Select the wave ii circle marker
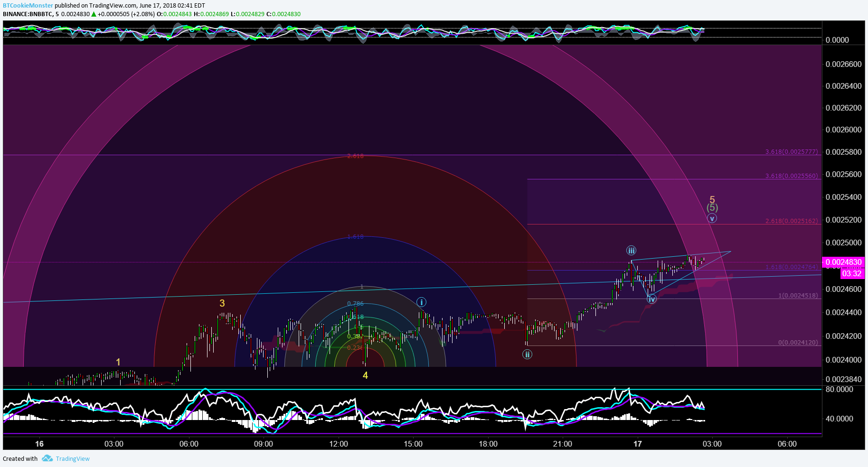The height and width of the screenshot is (467, 868). tap(527, 354)
